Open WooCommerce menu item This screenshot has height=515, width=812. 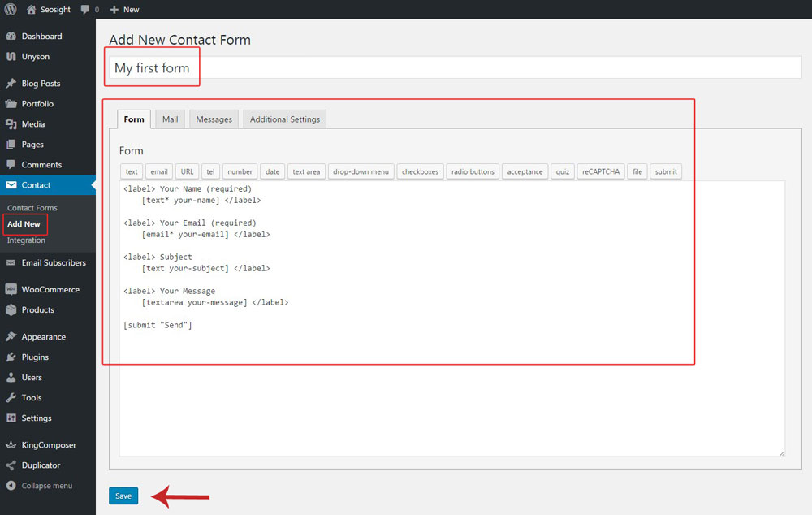tap(50, 289)
